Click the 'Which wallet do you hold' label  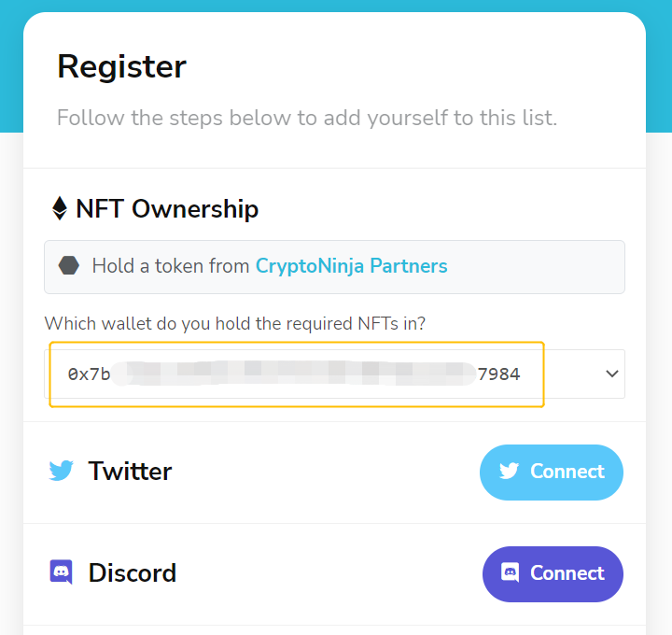tap(235, 324)
